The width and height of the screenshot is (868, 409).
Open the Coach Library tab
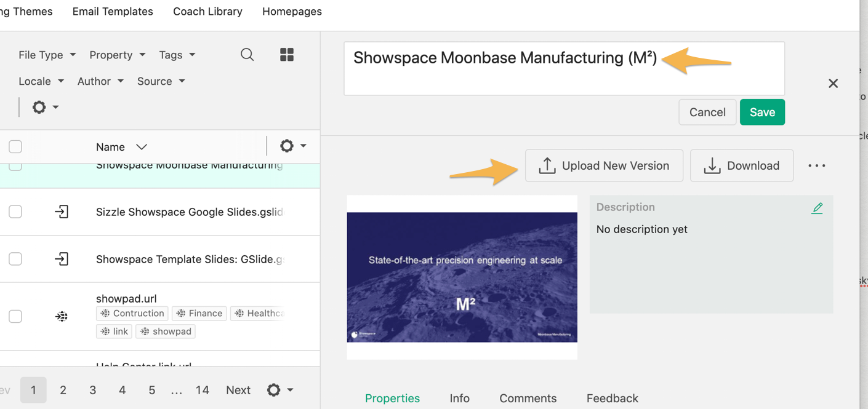pos(207,12)
